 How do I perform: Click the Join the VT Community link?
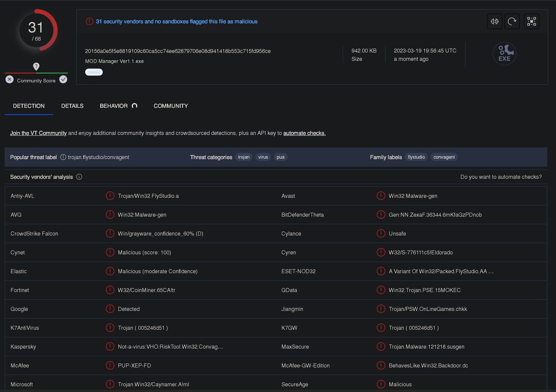coord(38,133)
